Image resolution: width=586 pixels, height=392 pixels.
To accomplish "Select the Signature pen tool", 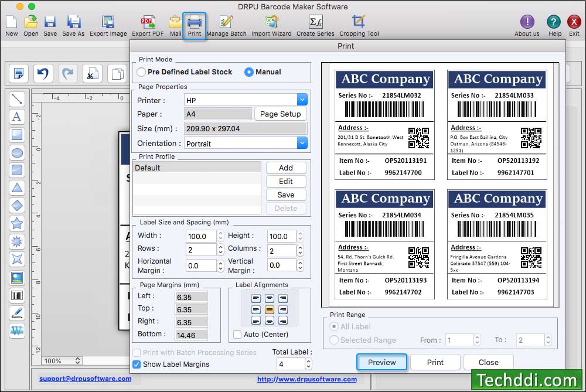I will tap(17, 313).
